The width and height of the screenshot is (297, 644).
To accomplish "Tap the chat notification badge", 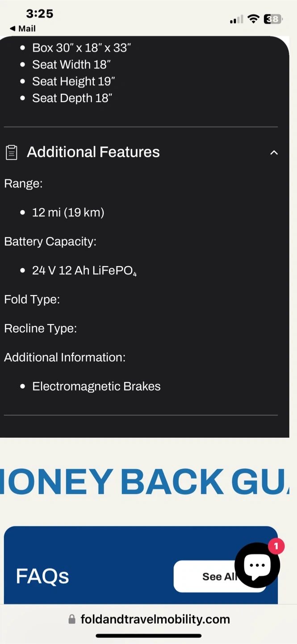I will click(276, 546).
